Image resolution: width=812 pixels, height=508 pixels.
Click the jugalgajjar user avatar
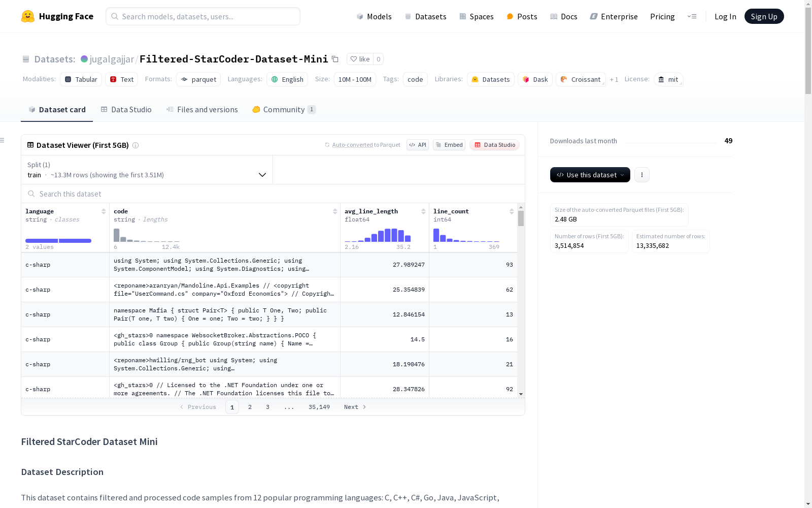[x=84, y=59]
